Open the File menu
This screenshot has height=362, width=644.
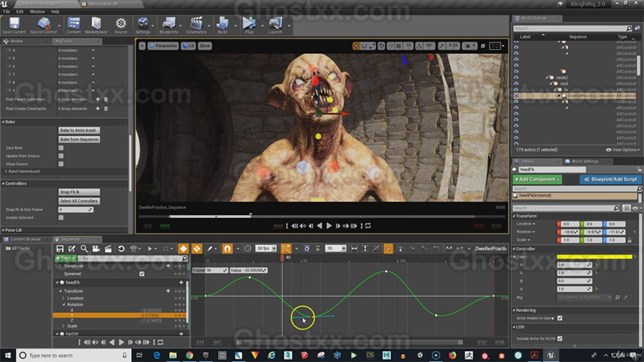(7, 12)
